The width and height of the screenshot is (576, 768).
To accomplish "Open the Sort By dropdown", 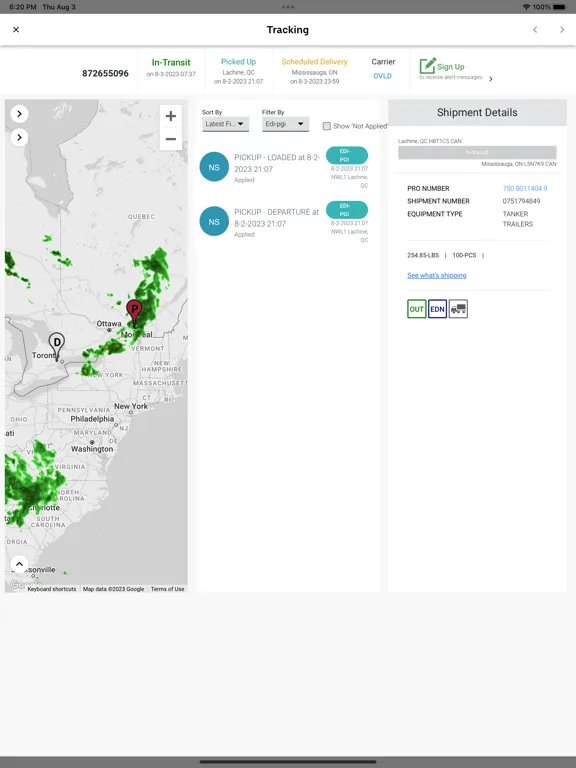I will tap(225, 124).
